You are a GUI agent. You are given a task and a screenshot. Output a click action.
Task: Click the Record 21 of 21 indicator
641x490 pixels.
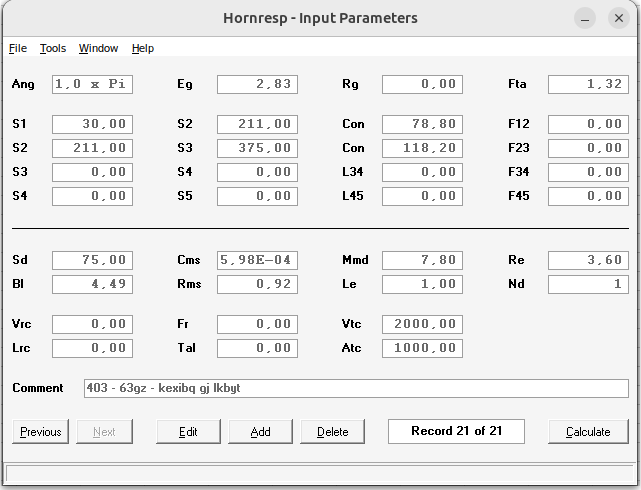click(456, 431)
